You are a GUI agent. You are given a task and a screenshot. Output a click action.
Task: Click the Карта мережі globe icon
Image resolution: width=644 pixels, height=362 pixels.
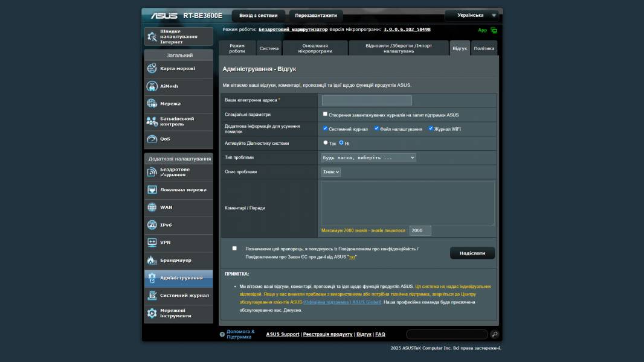pyautogui.click(x=152, y=68)
